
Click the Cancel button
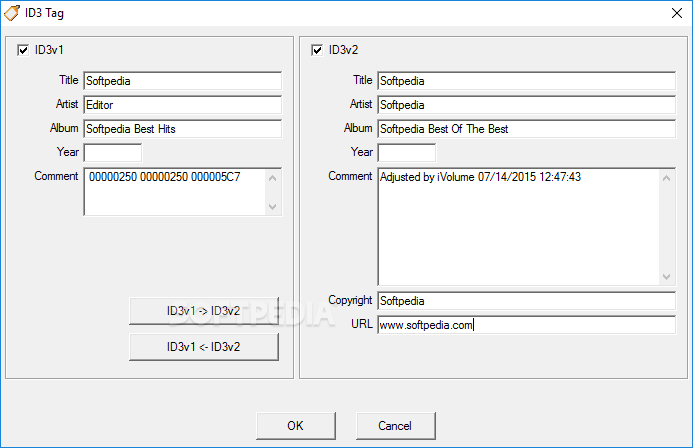click(395, 425)
